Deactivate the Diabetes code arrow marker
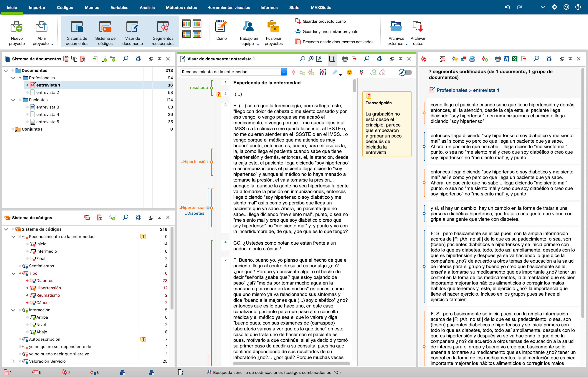The height and width of the screenshot is (377, 588). tap(27, 281)
